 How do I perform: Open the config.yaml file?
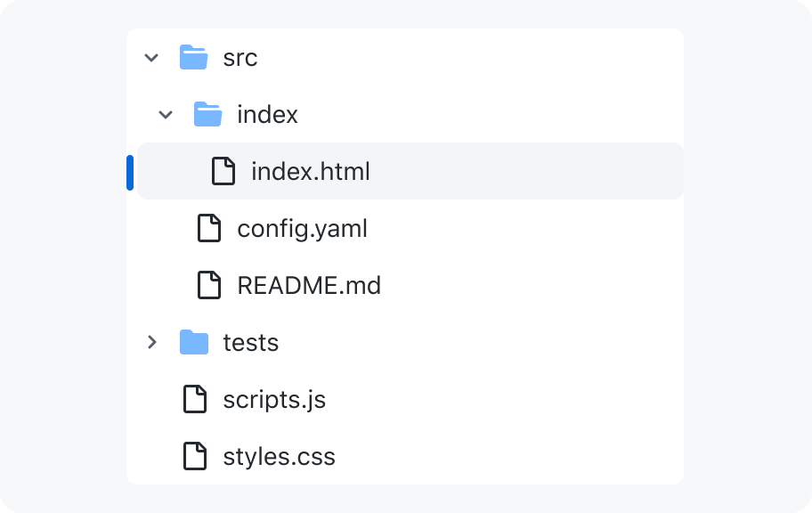[303, 229]
